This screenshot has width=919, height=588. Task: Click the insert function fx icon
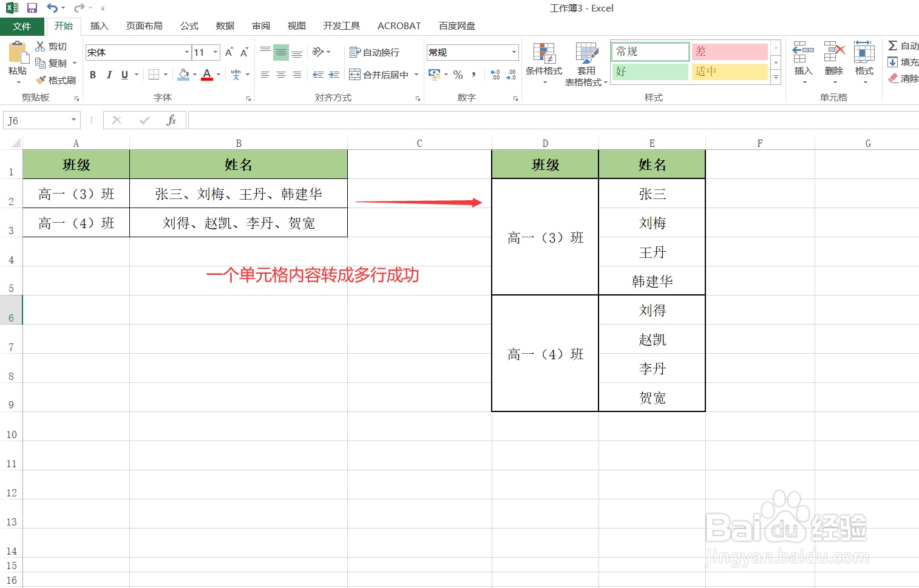(171, 120)
